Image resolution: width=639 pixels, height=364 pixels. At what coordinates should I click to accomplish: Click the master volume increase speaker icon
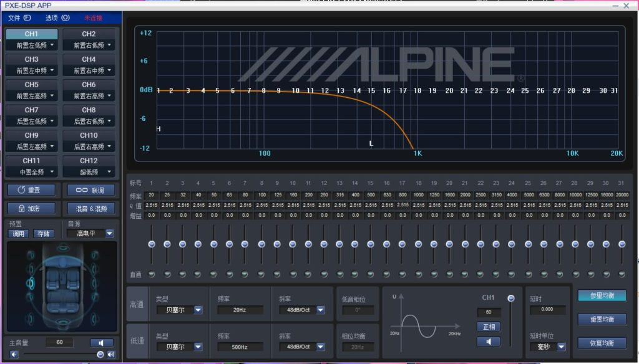click(110, 355)
